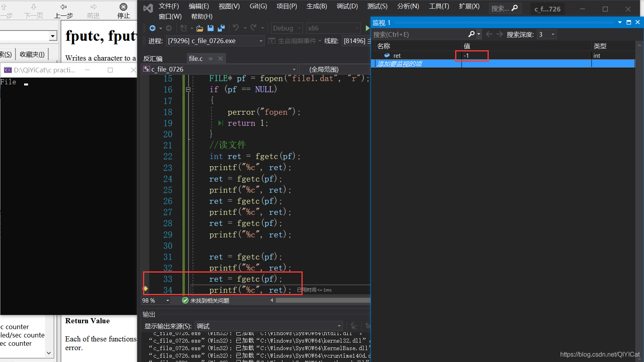644x362 pixels.
Task: Open the Git(G) menu
Action: click(x=258, y=6)
